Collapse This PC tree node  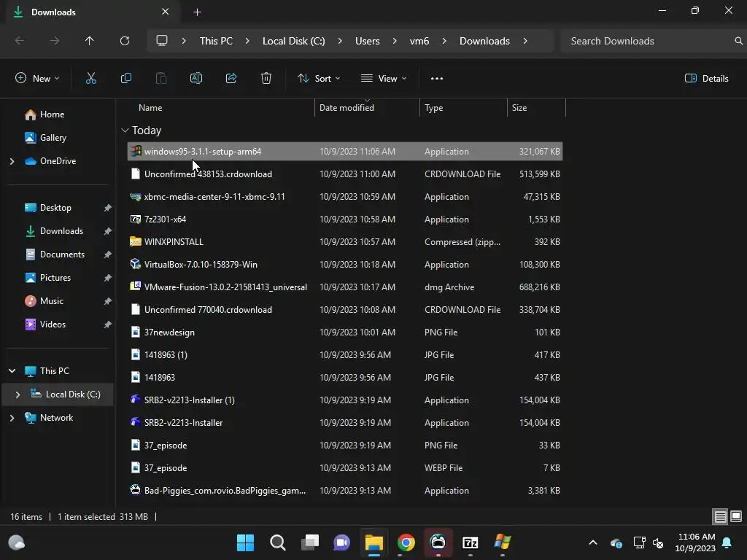point(12,371)
